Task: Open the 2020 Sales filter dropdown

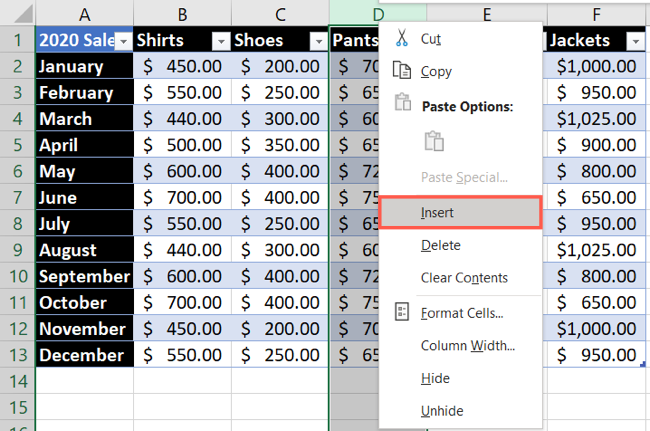Action: (123, 41)
